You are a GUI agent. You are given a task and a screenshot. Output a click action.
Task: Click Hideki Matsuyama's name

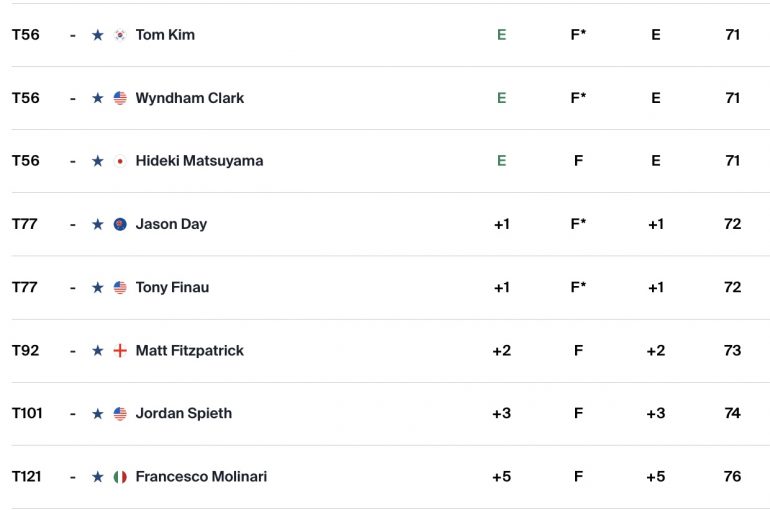199,161
